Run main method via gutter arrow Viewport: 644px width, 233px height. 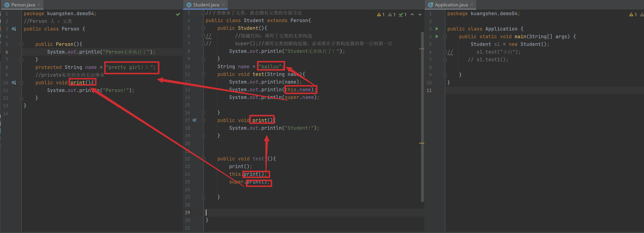click(x=437, y=37)
